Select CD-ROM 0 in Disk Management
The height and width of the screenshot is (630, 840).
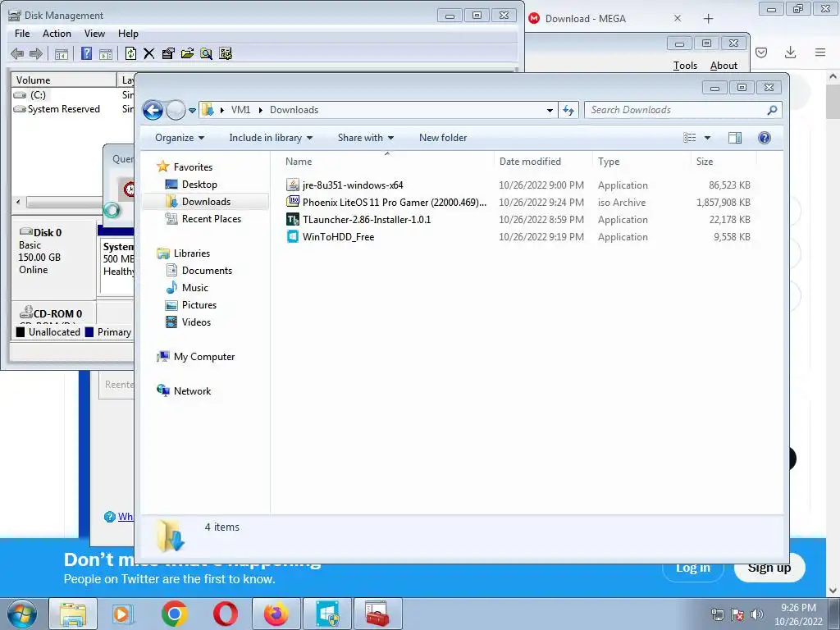coord(51,313)
